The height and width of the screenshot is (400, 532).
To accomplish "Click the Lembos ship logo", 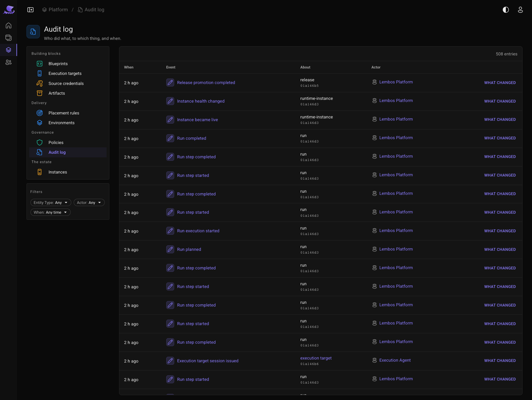I will (x=9, y=10).
